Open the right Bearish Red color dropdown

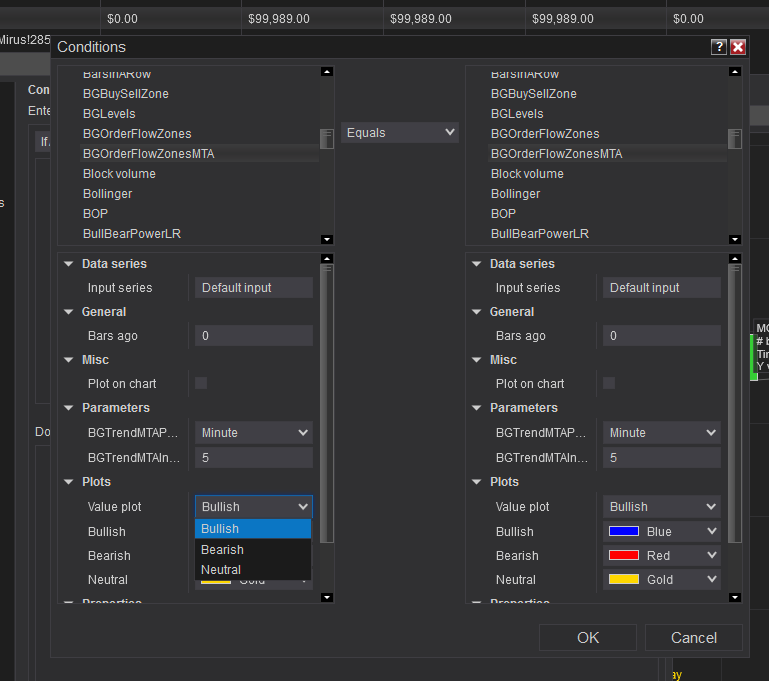tap(662, 555)
